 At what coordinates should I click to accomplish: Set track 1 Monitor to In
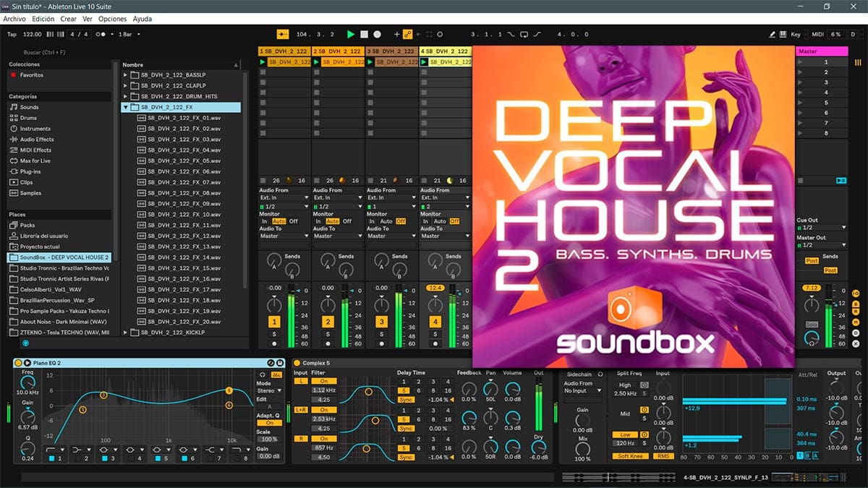click(264, 221)
